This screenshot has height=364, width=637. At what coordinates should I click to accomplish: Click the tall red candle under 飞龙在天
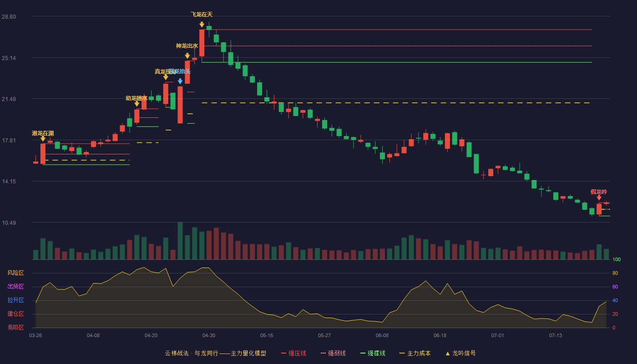(202, 43)
